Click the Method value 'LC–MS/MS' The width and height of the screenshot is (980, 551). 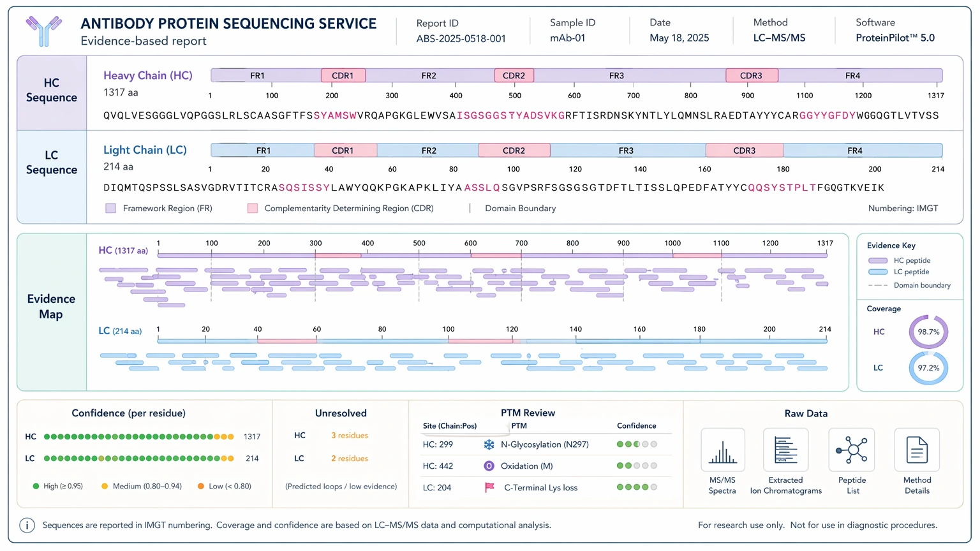pyautogui.click(x=780, y=38)
